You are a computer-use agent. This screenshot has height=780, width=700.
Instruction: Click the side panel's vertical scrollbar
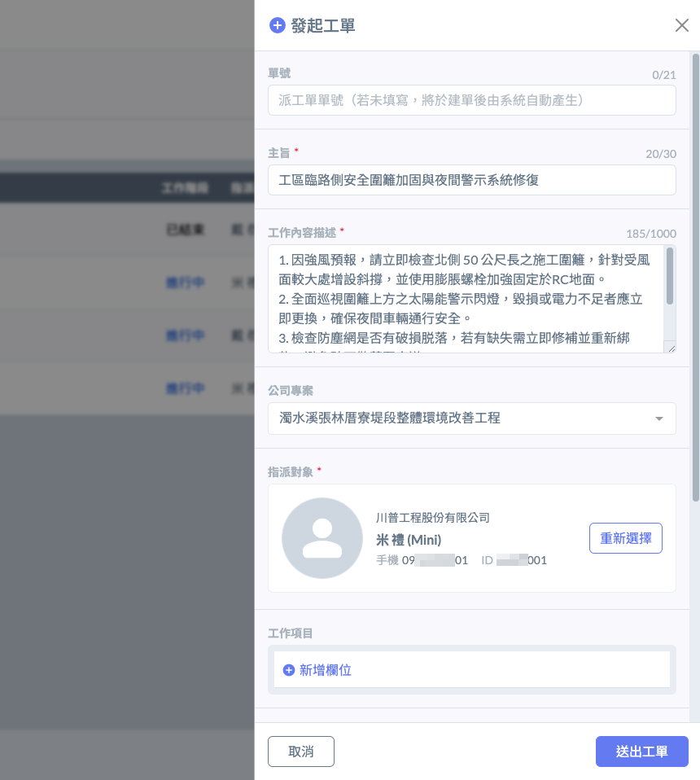[695, 277]
